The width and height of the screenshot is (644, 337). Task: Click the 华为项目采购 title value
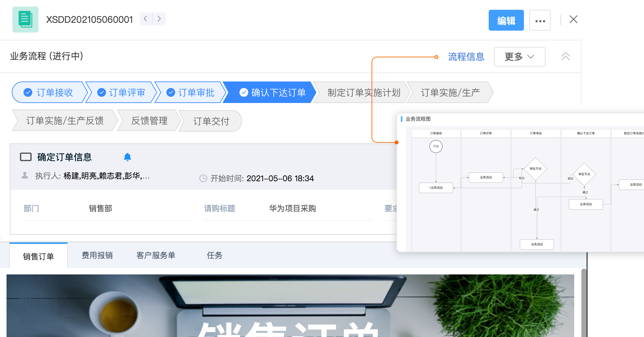point(293,208)
